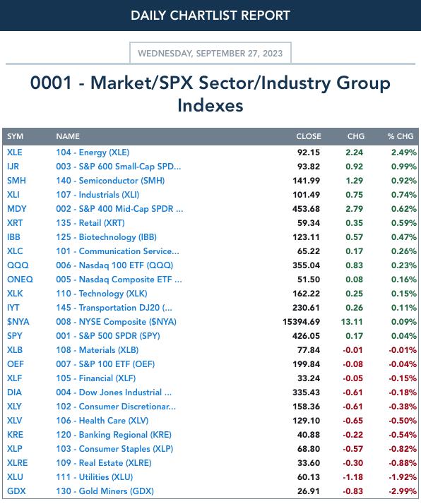Select the QQQ ticker symbol
421x504 pixels.
(x=18, y=265)
